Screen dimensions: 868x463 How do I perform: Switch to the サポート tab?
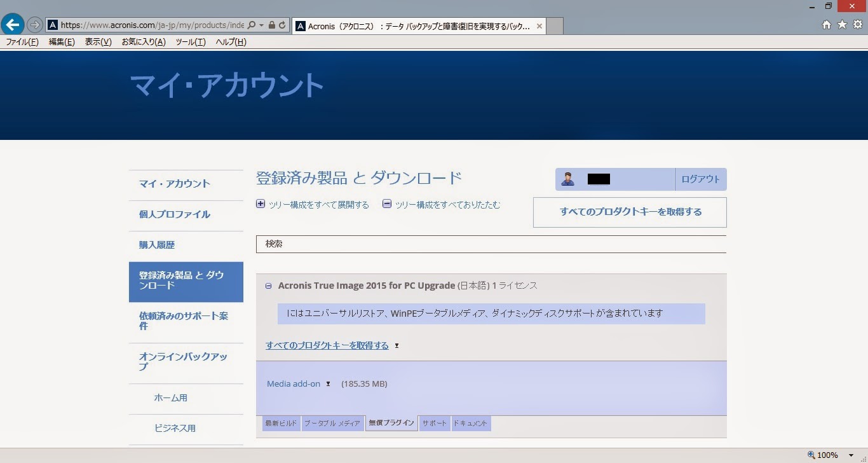435,424
